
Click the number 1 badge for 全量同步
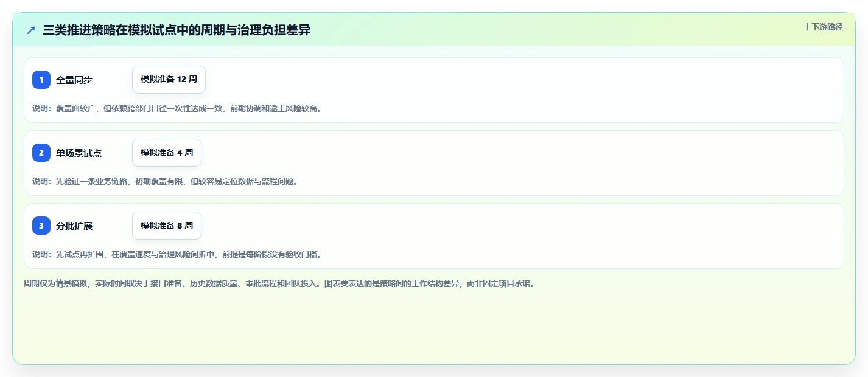[41, 80]
